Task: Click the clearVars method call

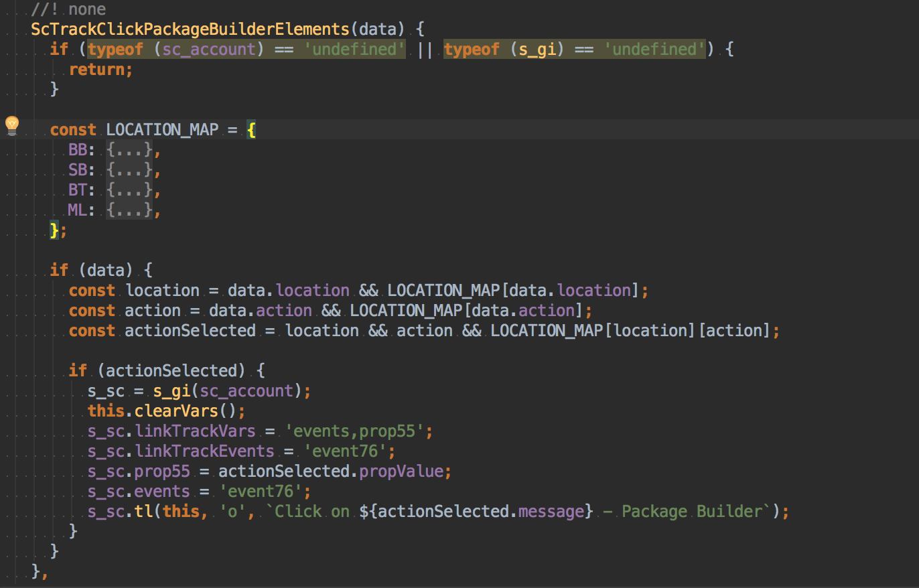Action: 177,411
